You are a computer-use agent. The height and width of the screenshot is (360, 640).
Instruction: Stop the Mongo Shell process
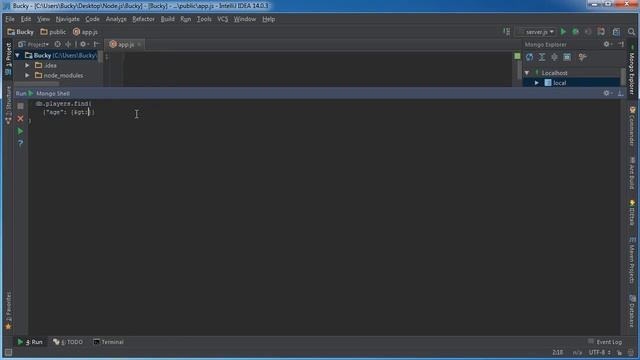tap(20, 106)
